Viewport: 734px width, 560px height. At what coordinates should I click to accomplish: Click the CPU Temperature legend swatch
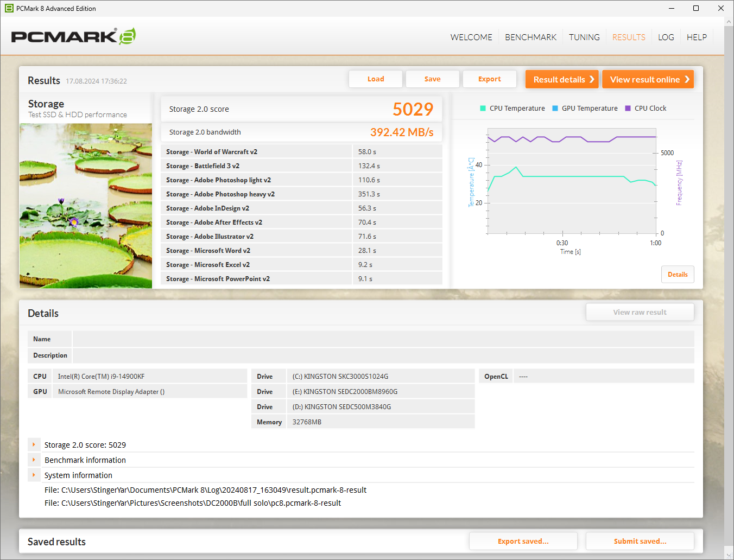pos(483,109)
